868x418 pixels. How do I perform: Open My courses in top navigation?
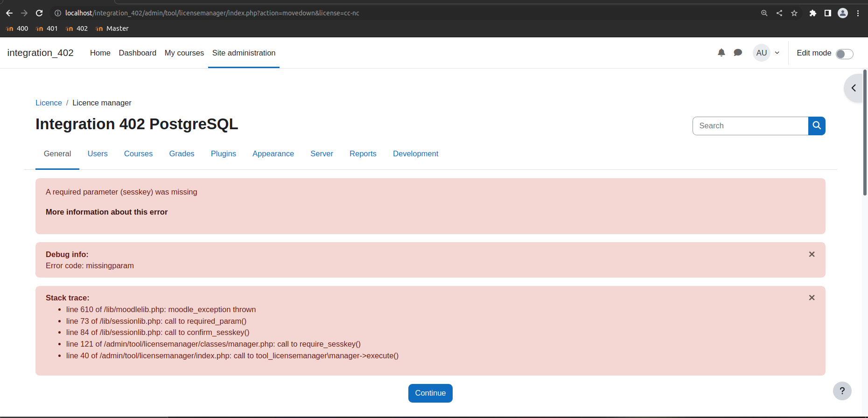pyautogui.click(x=184, y=53)
